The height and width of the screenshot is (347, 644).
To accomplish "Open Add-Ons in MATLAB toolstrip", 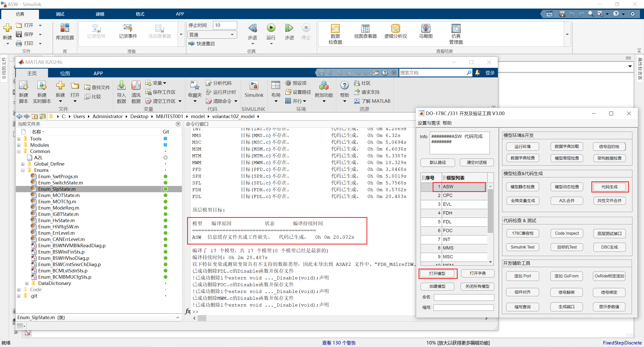I will coord(324,86).
